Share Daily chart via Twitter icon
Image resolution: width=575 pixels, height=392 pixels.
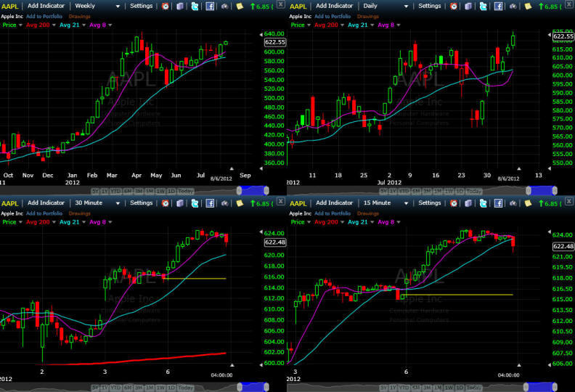(484, 7)
